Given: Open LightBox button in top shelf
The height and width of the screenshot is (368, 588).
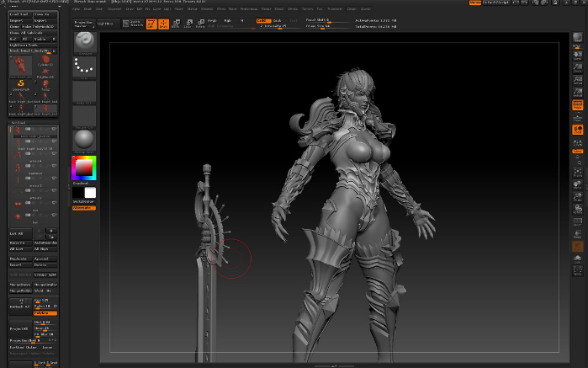Looking at the screenshot, I should pos(109,24).
